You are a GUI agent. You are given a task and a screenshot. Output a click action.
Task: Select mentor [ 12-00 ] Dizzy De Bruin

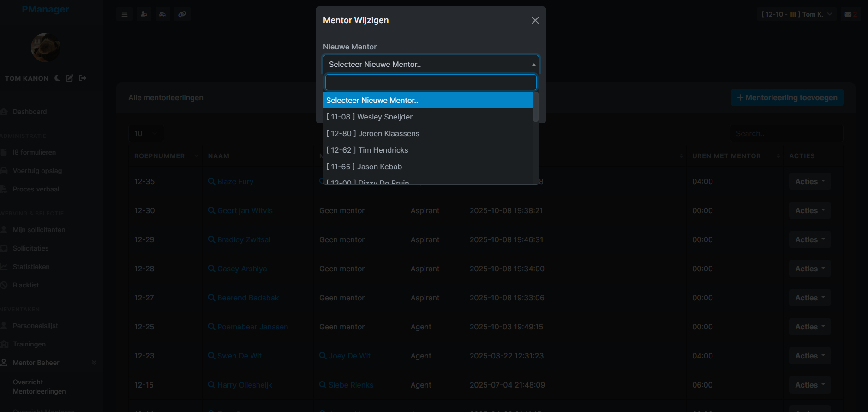point(428,181)
